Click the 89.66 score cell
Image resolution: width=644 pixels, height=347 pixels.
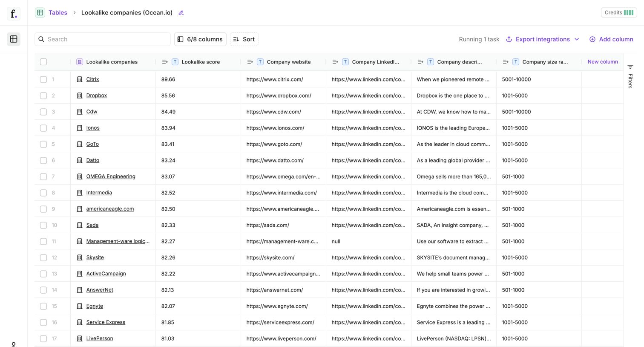tap(198, 79)
